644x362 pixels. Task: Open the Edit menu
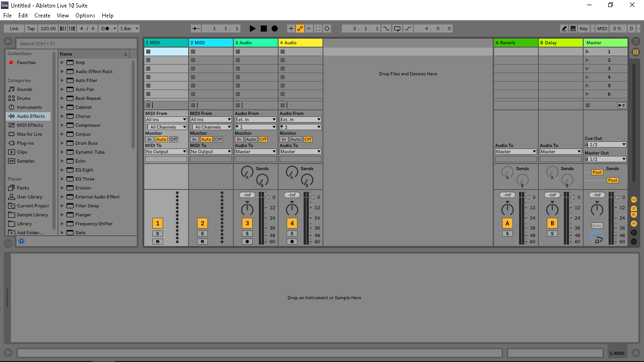pyautogui.click(x=23, y=16)
